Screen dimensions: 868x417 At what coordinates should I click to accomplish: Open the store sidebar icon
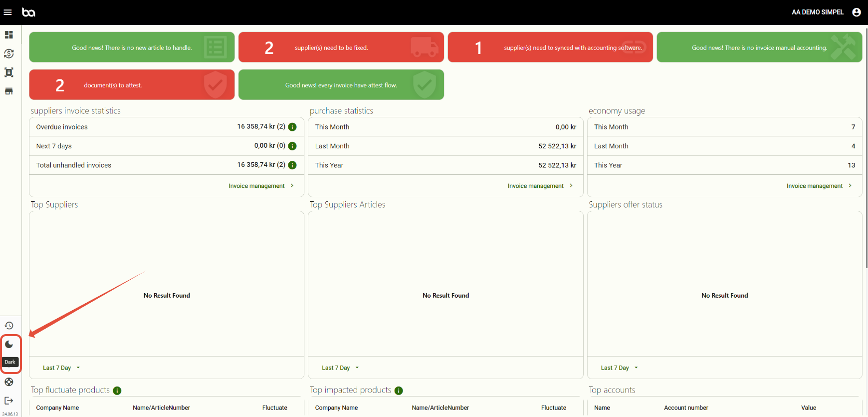pyautogui.click(x=9, y=91)
